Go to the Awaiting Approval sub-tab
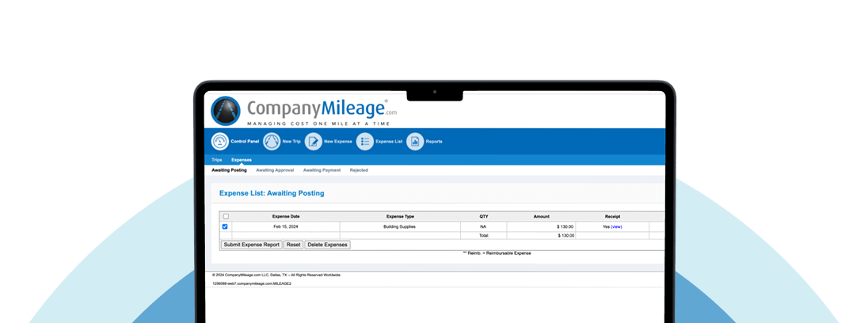 click(275, 170)
